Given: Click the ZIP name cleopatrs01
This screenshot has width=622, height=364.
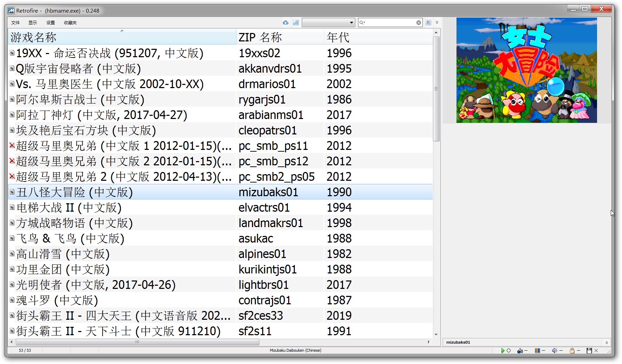Looking at the screenshot, I should [x=268, y=130].
